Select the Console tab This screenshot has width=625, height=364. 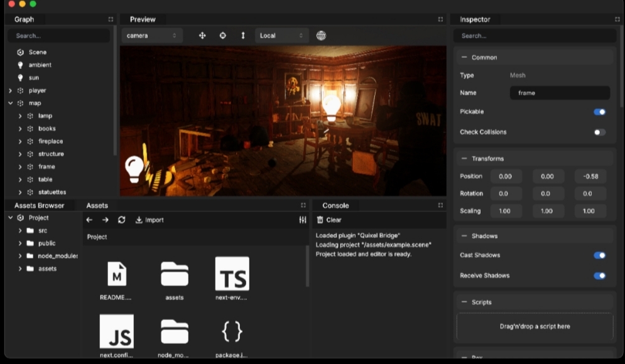[335, 205]
